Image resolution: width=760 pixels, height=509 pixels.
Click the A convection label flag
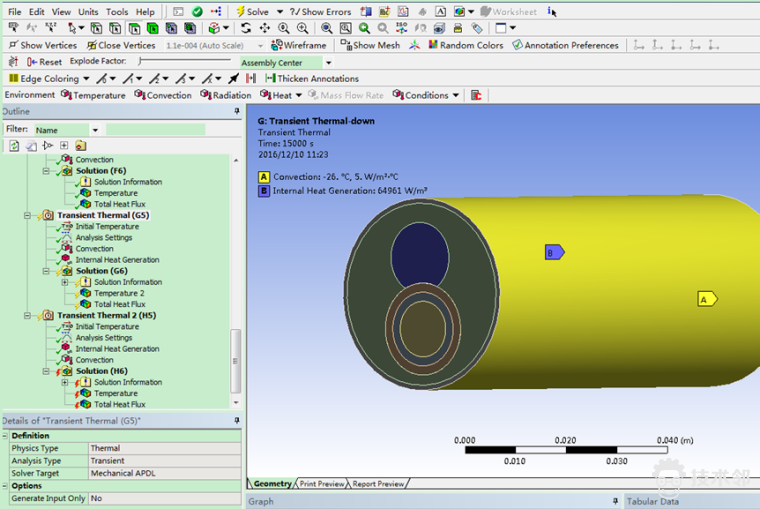pos(707,300)
